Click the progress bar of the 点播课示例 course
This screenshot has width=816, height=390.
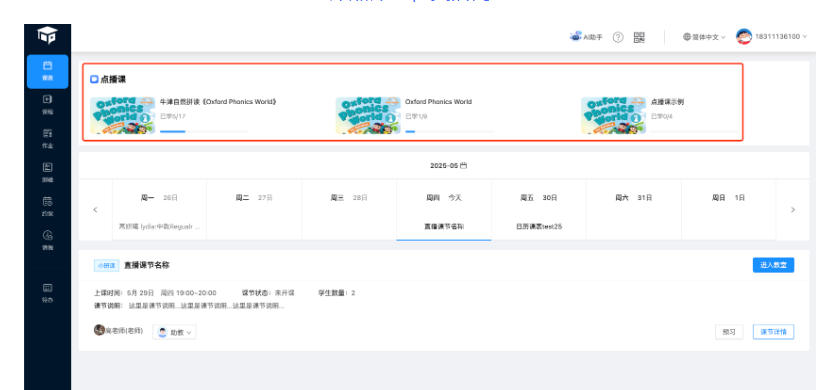point(694,132)
